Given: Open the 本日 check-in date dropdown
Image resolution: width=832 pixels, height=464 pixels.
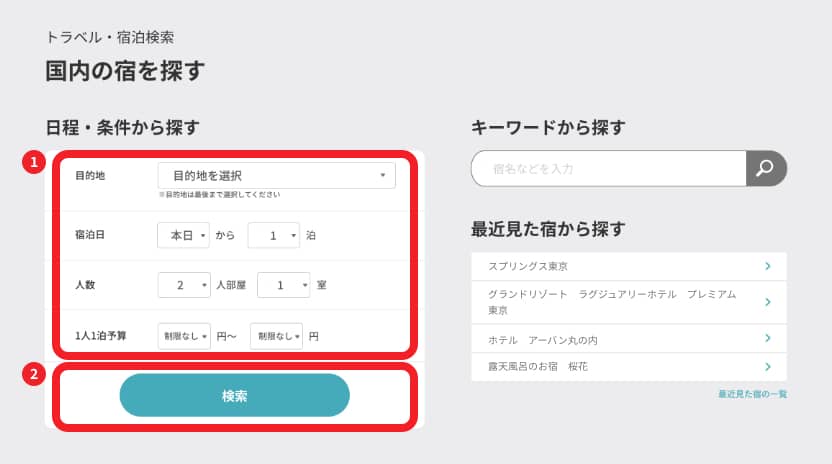Looking at the screenshot, I should click(184, 235).
